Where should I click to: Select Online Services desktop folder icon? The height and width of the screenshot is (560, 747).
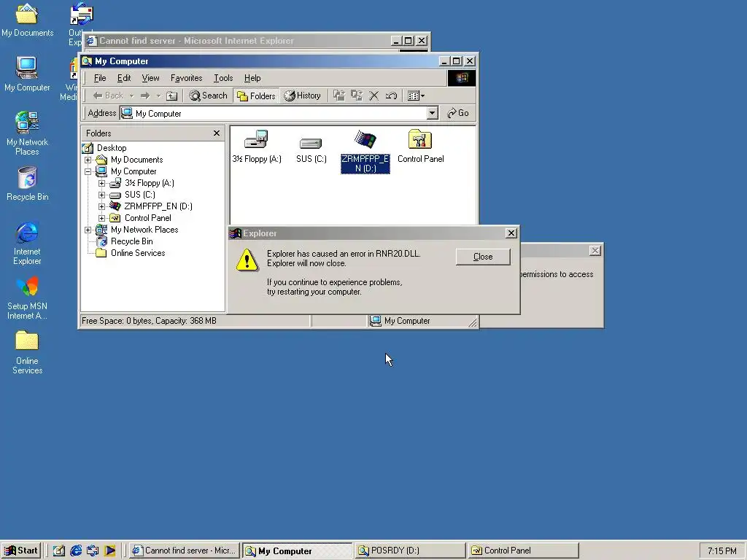27,353
